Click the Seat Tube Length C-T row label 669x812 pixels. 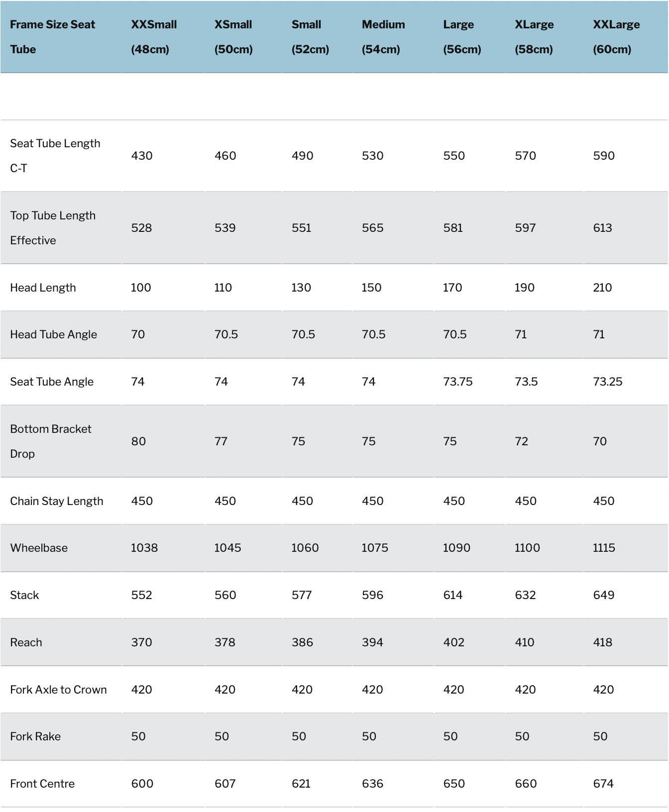click(55, 156)
